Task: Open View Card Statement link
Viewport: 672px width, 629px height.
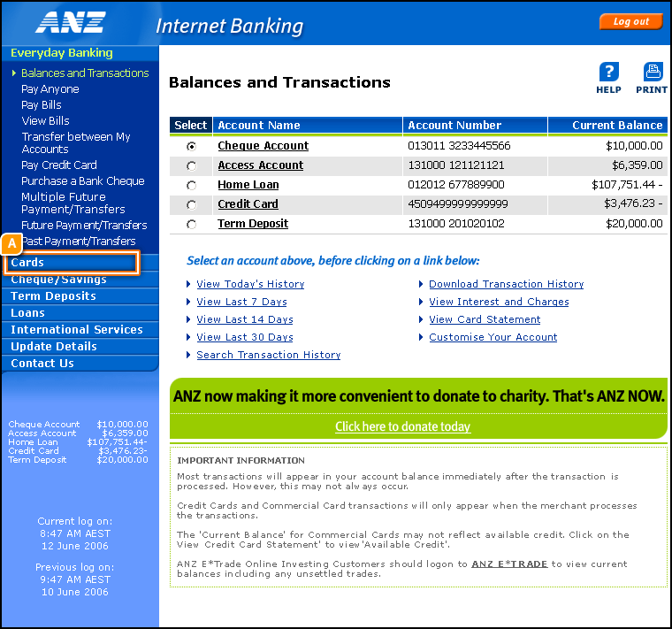Action: click(x=485, y=319)
